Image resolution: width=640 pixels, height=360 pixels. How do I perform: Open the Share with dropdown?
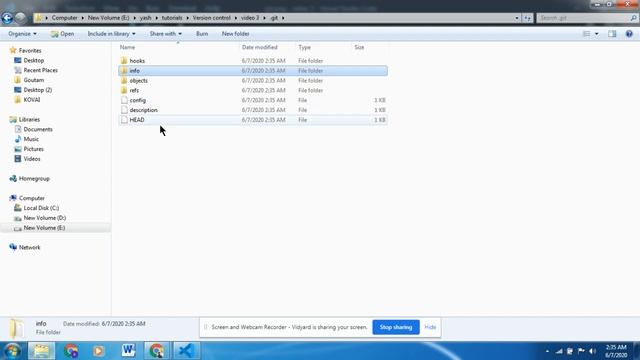pos(166,34)
